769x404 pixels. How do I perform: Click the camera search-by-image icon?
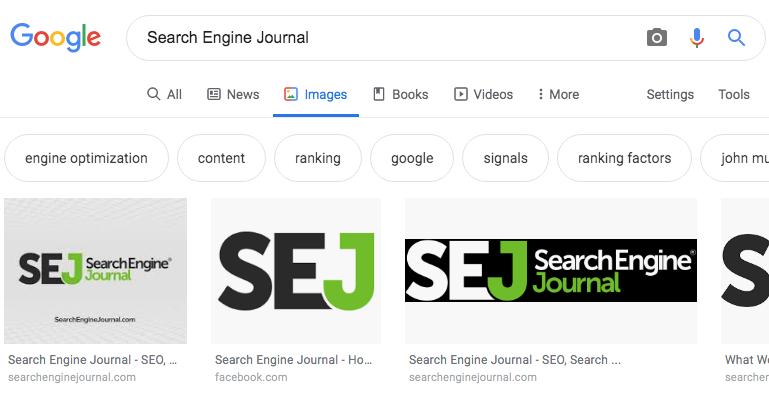pyautogui.click(x=657, y=38)
